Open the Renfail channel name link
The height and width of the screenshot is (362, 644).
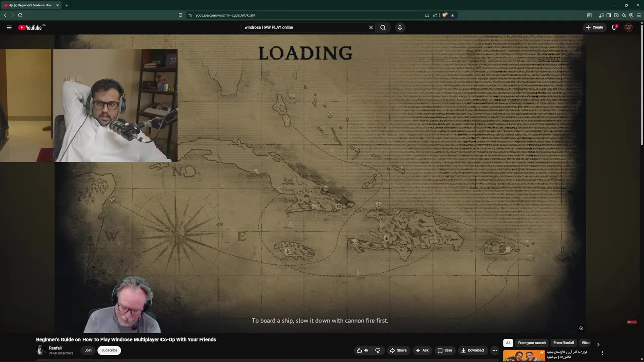click(55, 348)
